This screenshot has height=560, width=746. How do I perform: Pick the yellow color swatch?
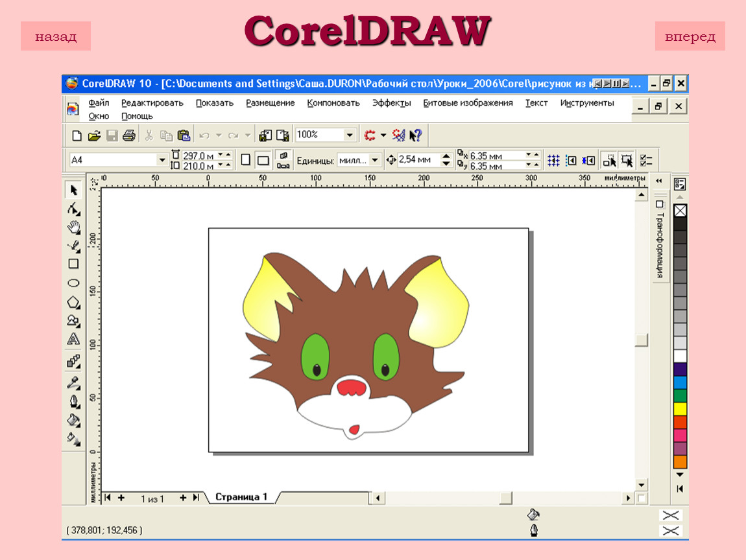coord(680,408)
